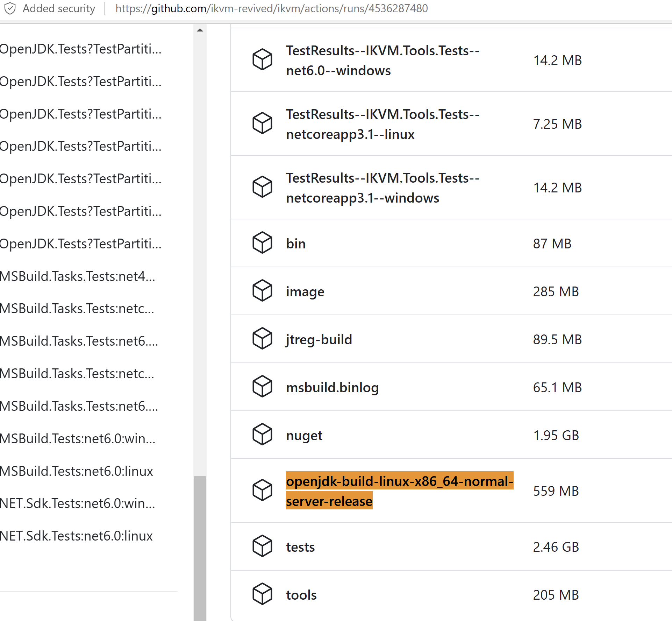
Task: Select the NET.Sdk.Tests:net6.0:linux job
Action: pos(77,536)
